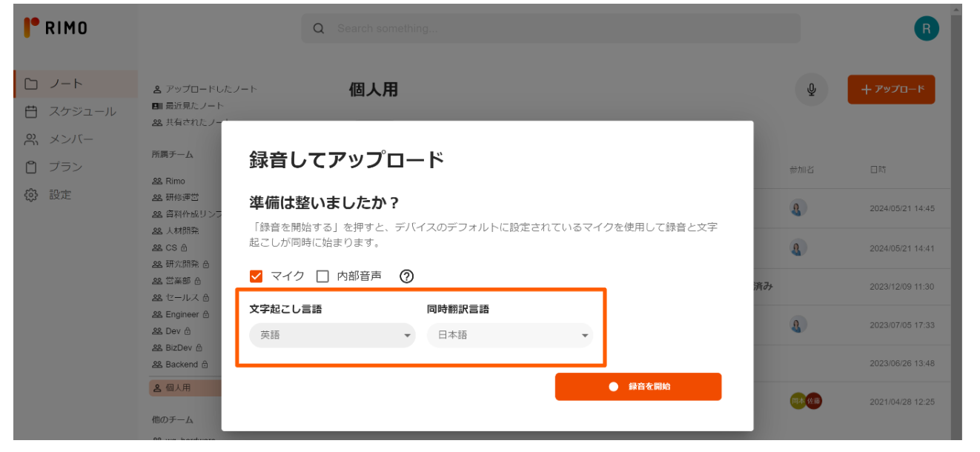Click the folder icon beside ノート
This screenshot has height=452, width=980.
point(30,84)
